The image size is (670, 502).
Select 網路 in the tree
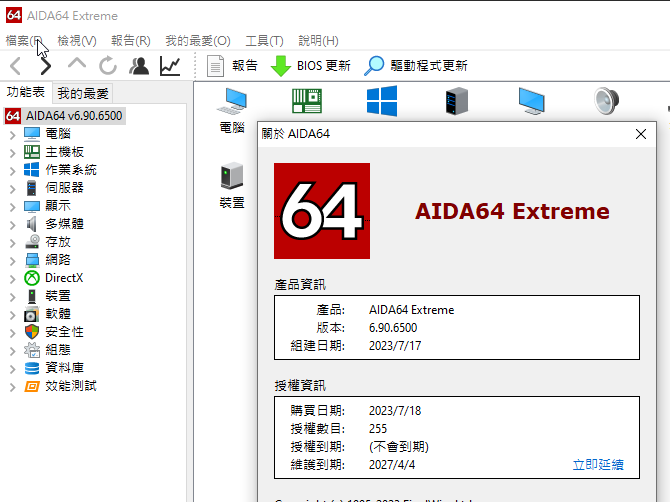pos(58,260)
